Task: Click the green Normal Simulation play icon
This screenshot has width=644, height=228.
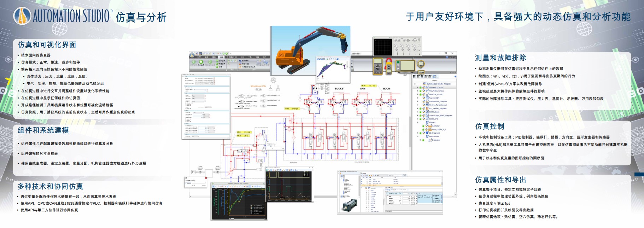Action: pos(194,62)
